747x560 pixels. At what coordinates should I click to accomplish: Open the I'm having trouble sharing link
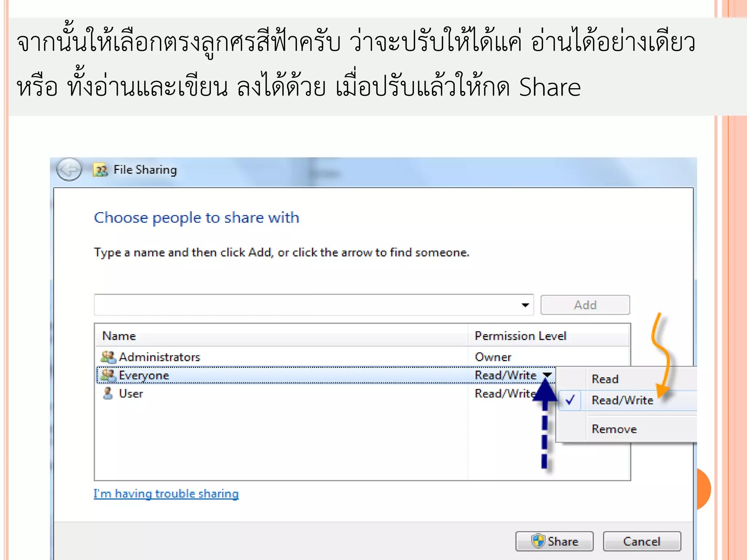166,494
